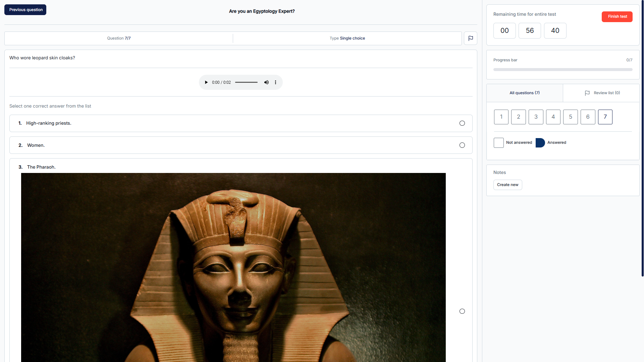Select the Women answer option
The height and width of the screenshot is (362, 644).
coord(462,145)
